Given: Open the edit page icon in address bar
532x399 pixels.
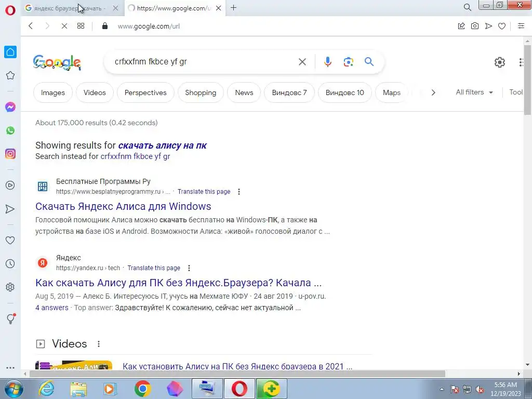Looking at the screenshot, I should 461,26.
